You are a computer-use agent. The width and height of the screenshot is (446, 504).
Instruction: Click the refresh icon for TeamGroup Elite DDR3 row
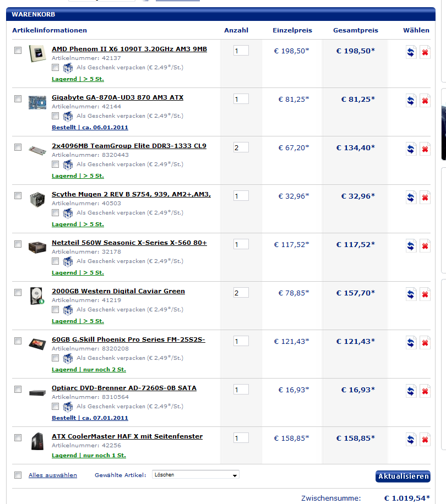tap(411, 149)
